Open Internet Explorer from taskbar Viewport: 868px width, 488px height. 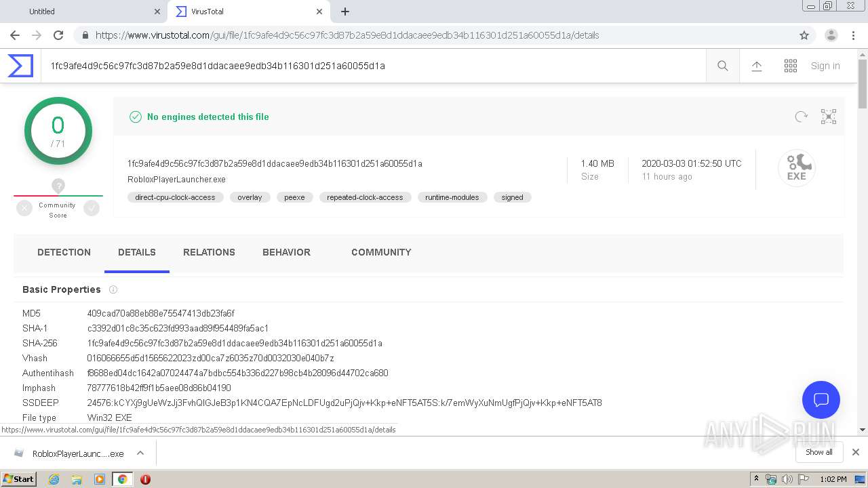pyautogui.click(x=54, y=479)
